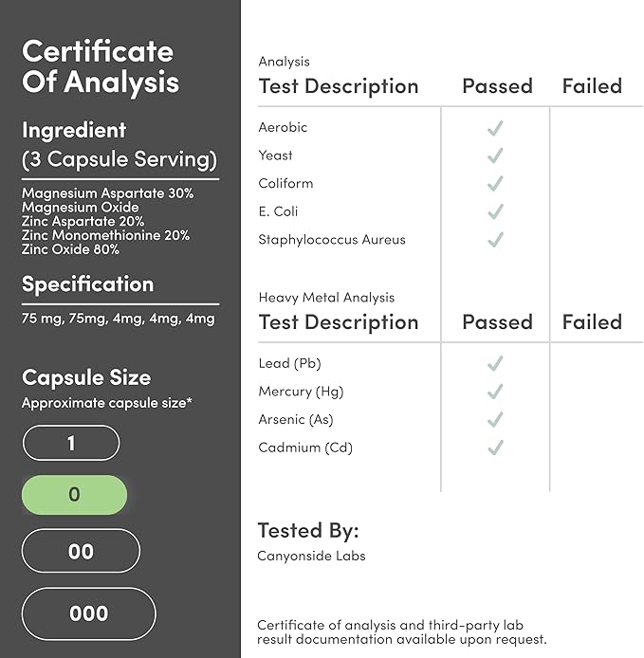Click the Aerobic passed checkmark

[x=495, y=128]
